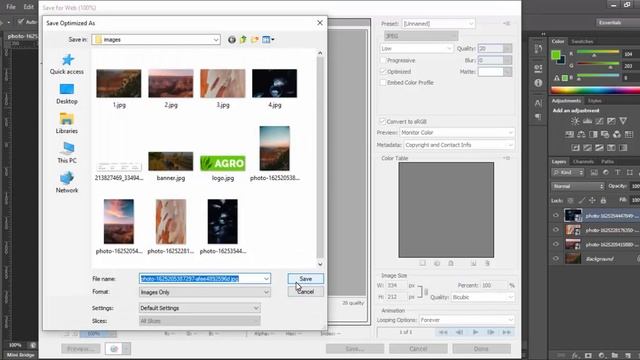640x360 pixels.
Task: Filter layers by type layers
Action: pos(618,173)
